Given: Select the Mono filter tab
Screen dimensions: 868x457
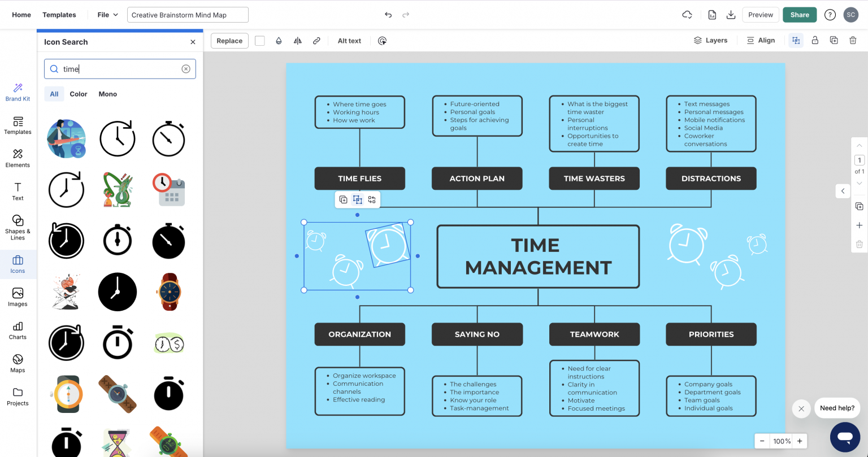Looking at the screenshot, I should [x=108, y=94].
